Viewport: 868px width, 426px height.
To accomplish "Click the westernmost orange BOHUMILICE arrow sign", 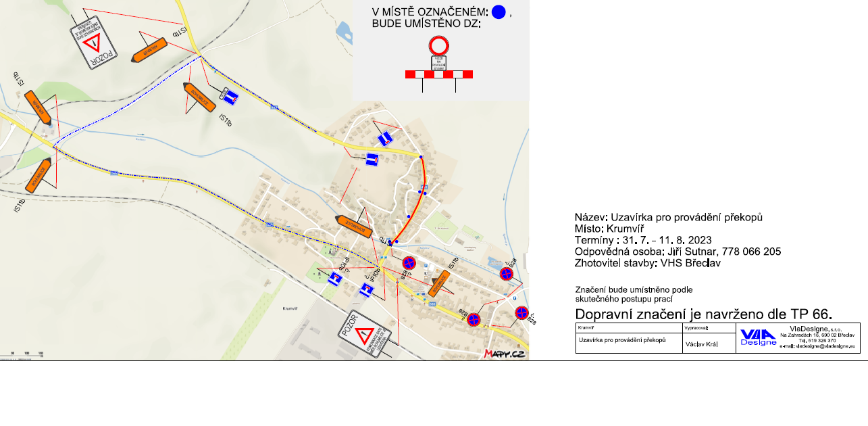I will [38, 174].
